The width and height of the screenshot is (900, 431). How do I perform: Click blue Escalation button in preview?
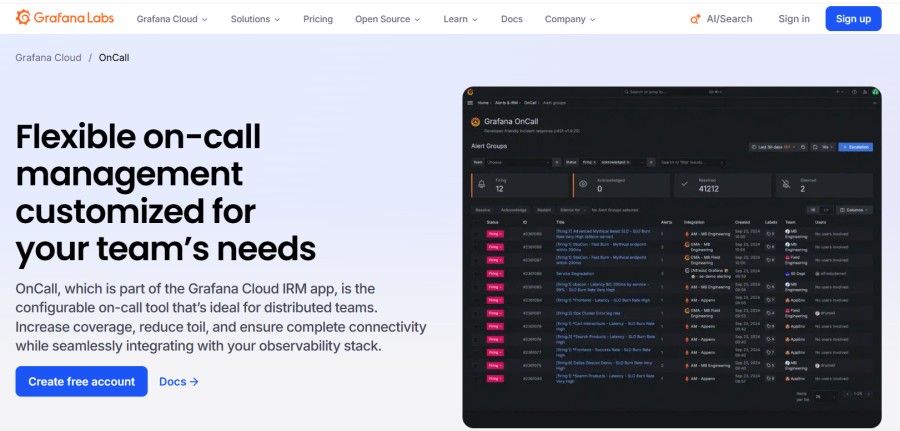(x=855, y=147)
